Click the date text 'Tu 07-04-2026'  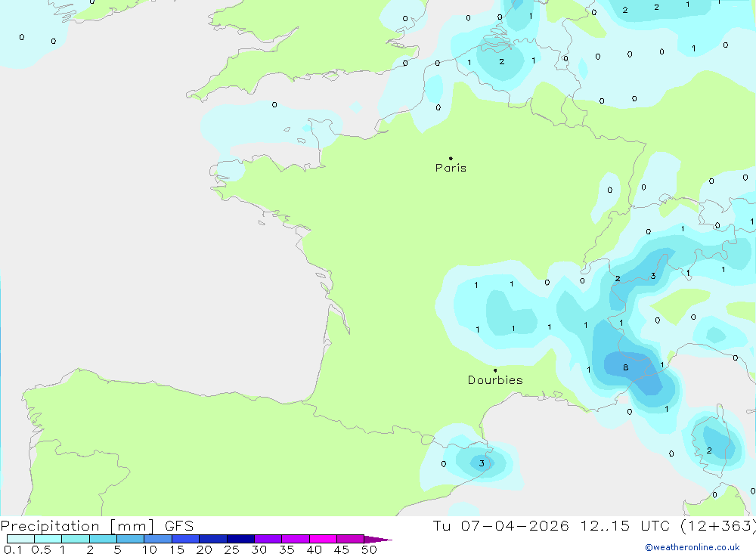click(500, 525)
